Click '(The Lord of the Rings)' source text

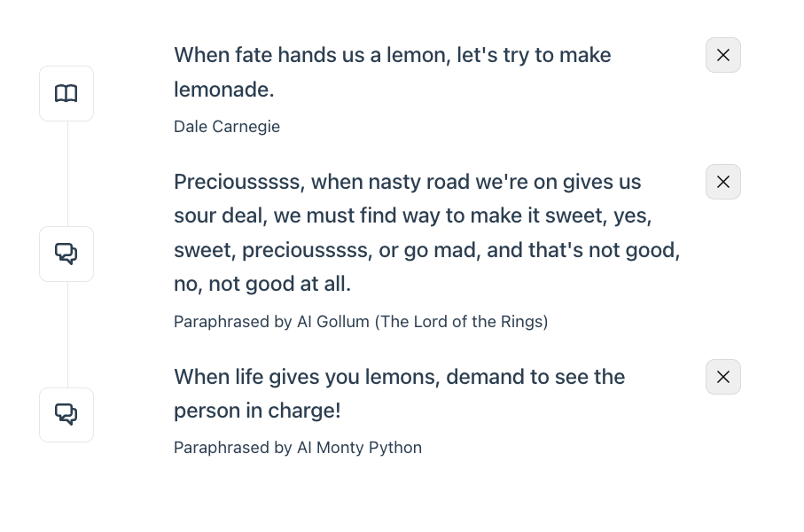[x=462, y=322]
